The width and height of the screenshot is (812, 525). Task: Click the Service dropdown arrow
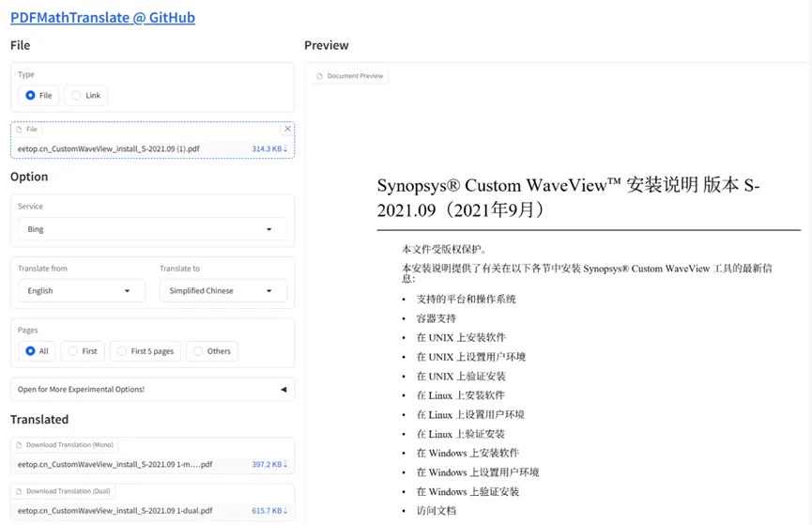tap(268, 229)
